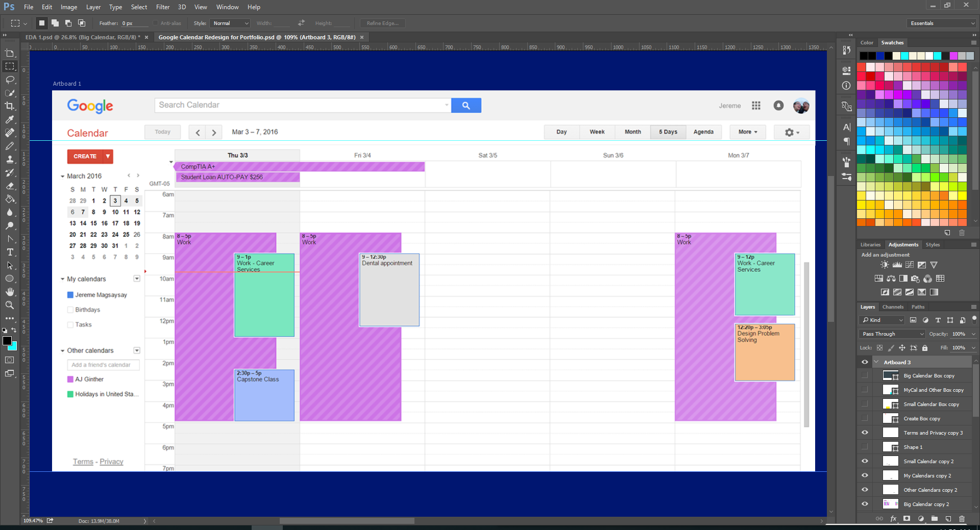The width and height of the screenshot is (980, 530).
Task: Select the Paint Bucket tool
Action: (x=10, y=199)
